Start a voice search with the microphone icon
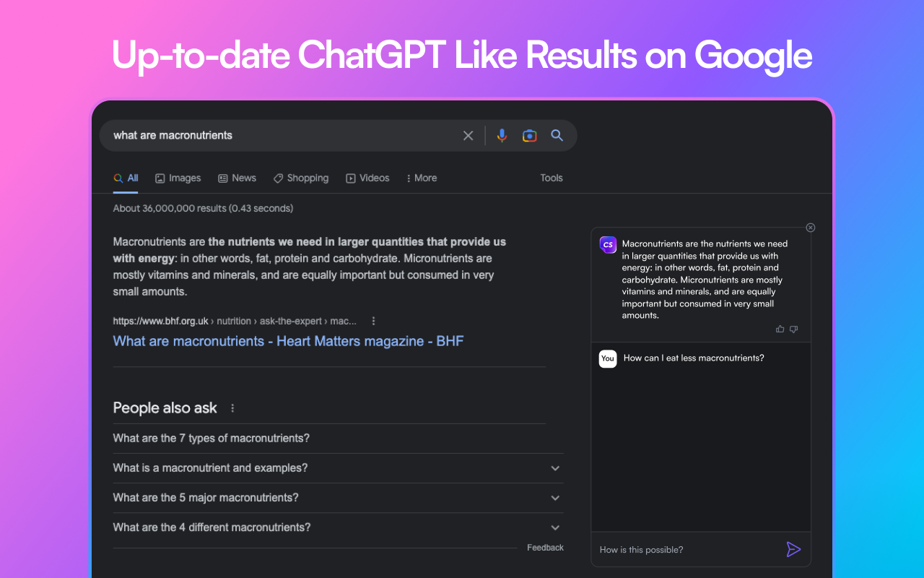The height and width of the screenshot is (578, 924). [x=502, y=135]
